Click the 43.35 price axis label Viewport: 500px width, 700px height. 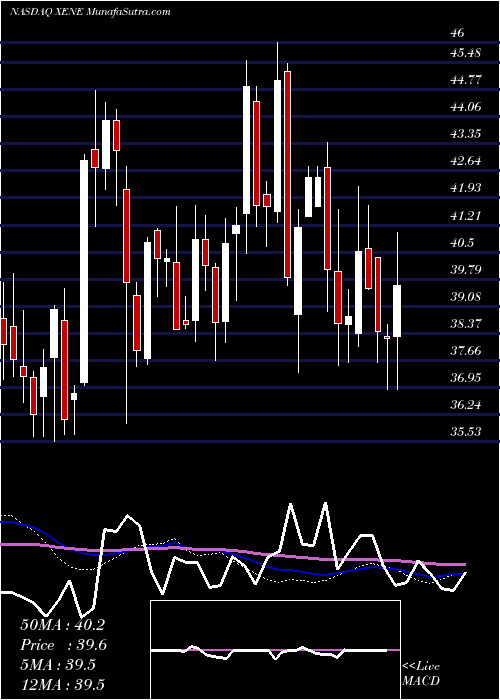pyautogui.click(x=466, y=133)
